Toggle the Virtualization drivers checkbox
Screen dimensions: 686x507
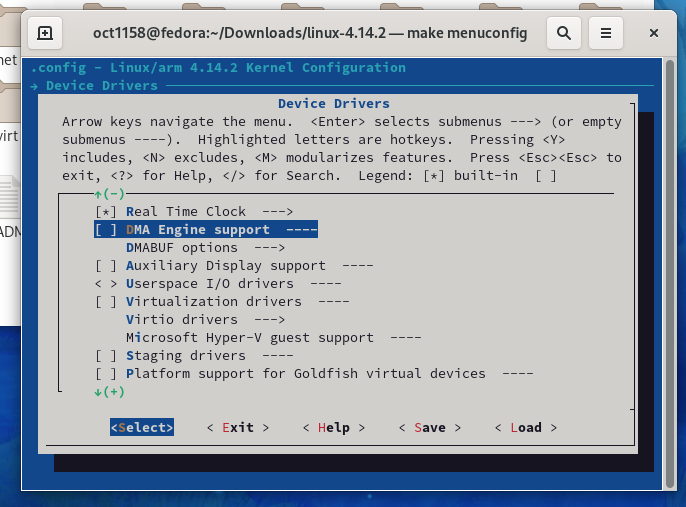tap(106, 301)
